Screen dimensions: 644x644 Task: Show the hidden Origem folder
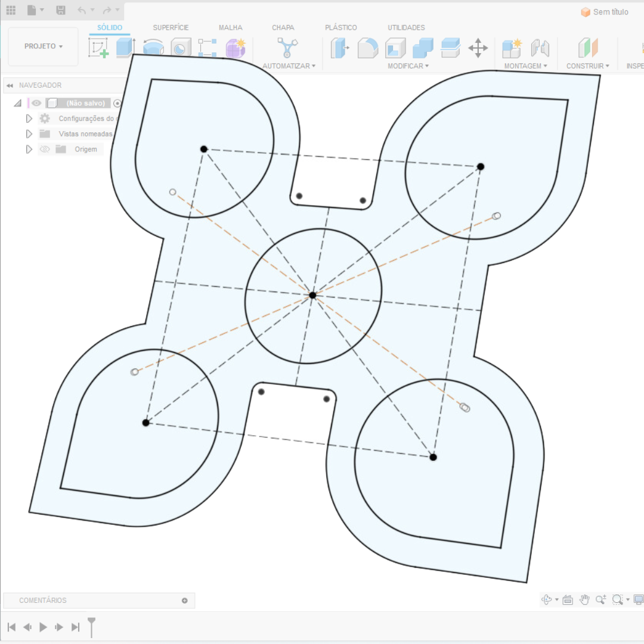click(x=45, y=149)
